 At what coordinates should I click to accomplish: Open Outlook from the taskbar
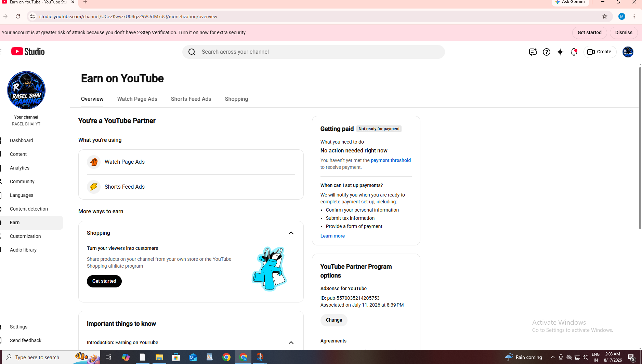[193, 357]
